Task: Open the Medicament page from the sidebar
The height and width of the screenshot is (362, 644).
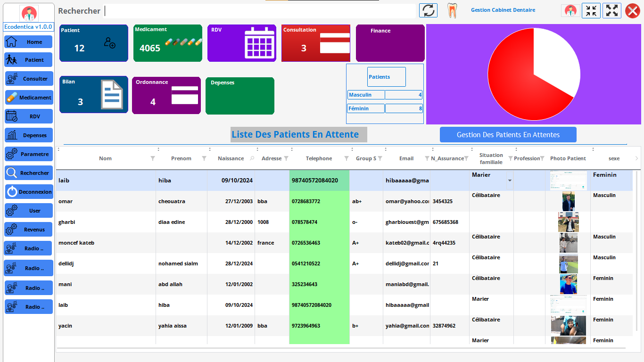Action: click(x=29, y=98)
